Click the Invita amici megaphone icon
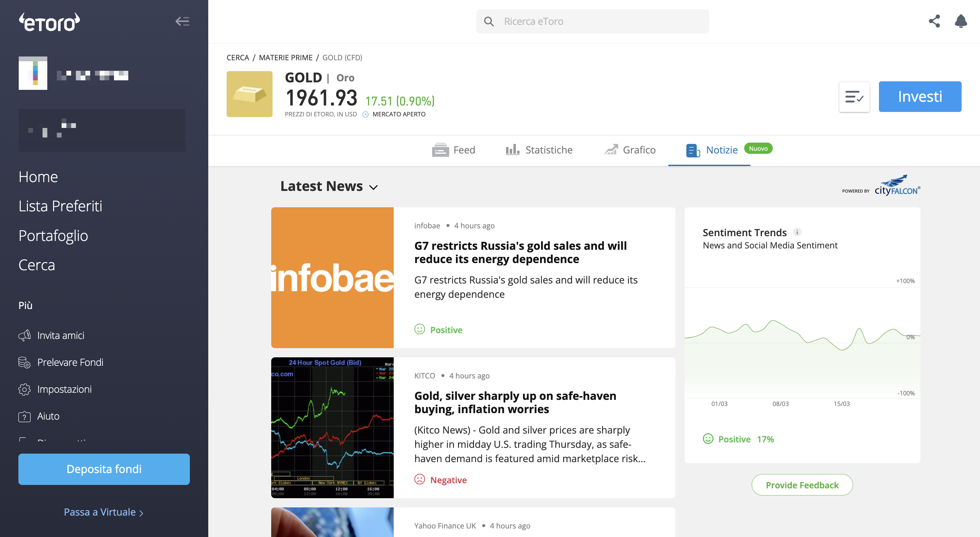 pos(25,335)
